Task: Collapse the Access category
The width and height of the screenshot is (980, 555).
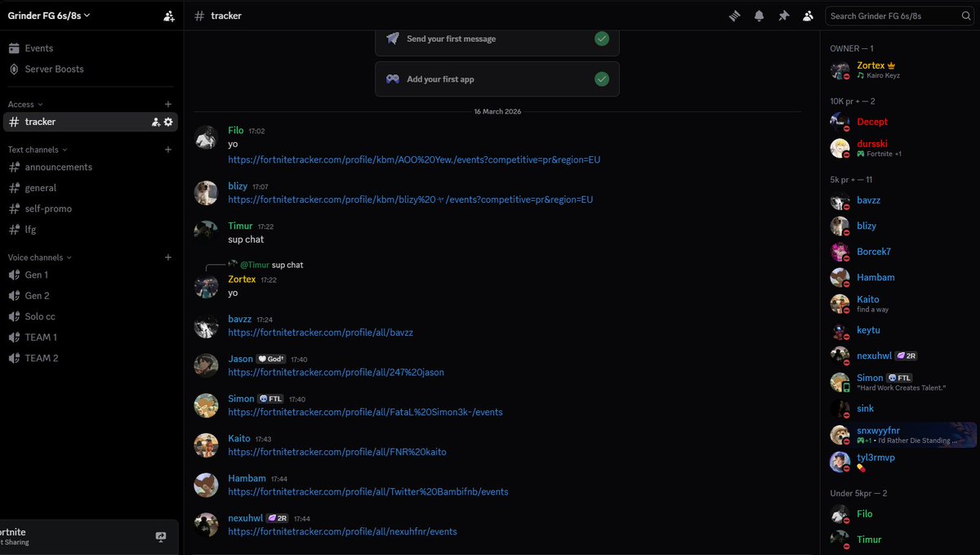Action: (25, 105)
